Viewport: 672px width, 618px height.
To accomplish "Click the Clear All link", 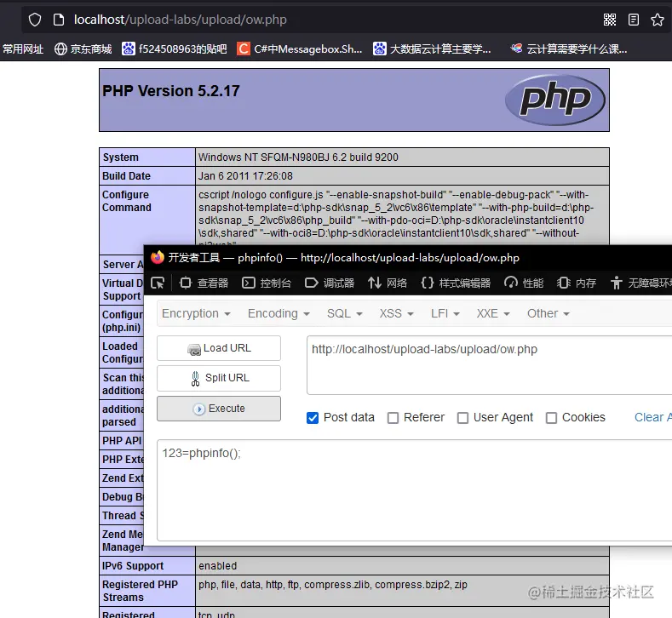I will (x=652, y=418).
